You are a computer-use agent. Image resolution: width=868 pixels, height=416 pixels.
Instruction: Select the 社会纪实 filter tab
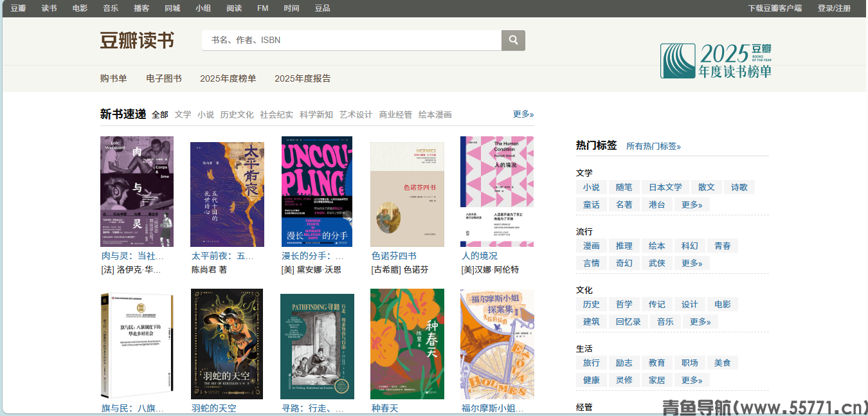(x=276, y=114)
